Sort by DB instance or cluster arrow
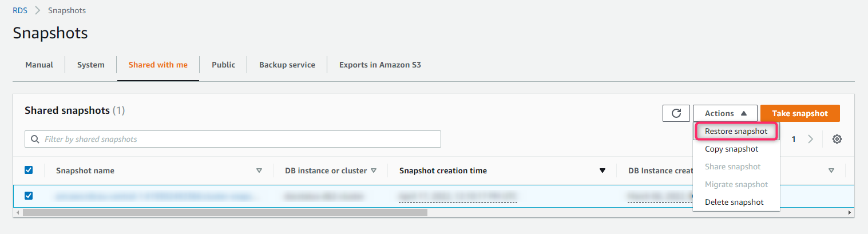This screenshot has width=868, height=234. click(x=374, y=170)
